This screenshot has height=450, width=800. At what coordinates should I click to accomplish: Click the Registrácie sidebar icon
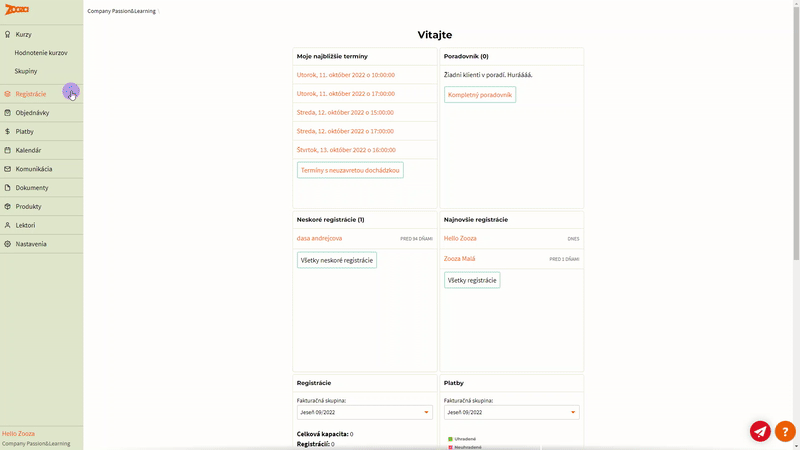[7, 94]
